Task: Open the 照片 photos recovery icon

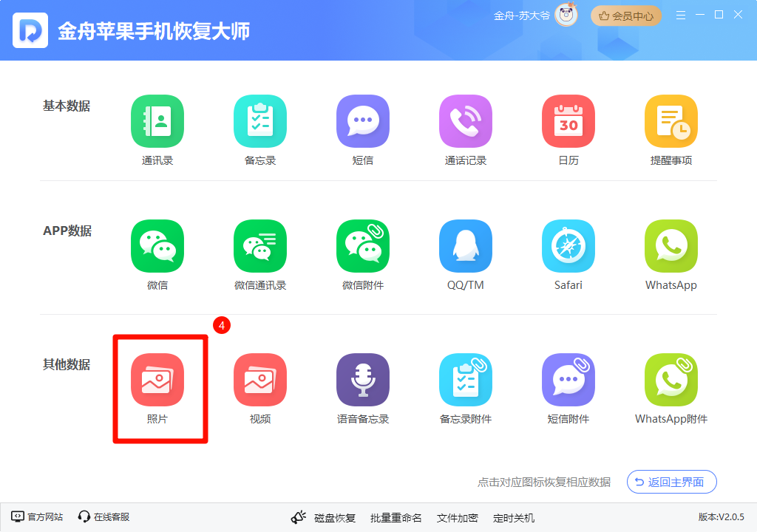Action: (157, 380)
